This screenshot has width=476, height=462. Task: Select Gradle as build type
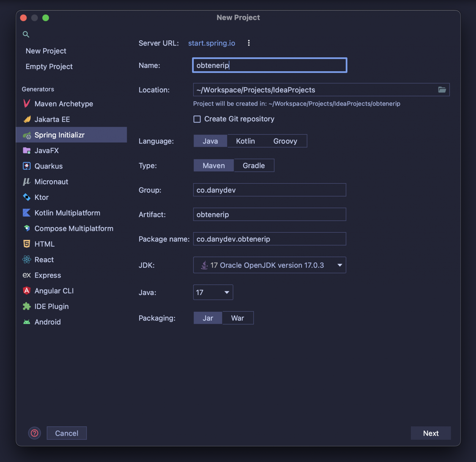tap(254, 165)
